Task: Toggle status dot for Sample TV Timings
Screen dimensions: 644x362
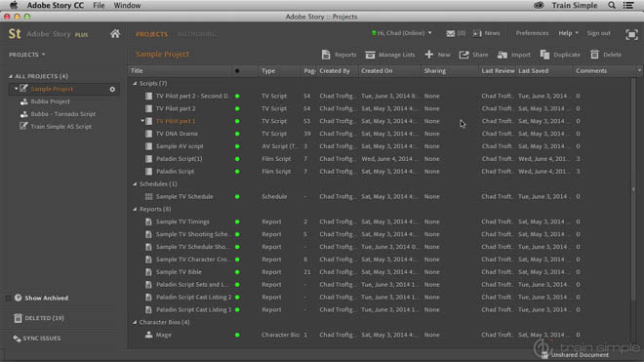Action: coord(237,221)
